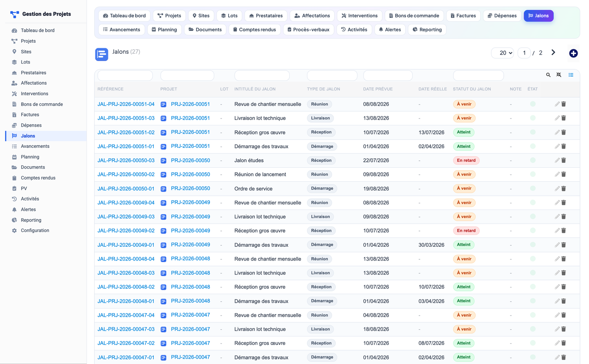589x364 pixels.
Task: Click the Date prévue column header
Action: [x=378, y=89]
